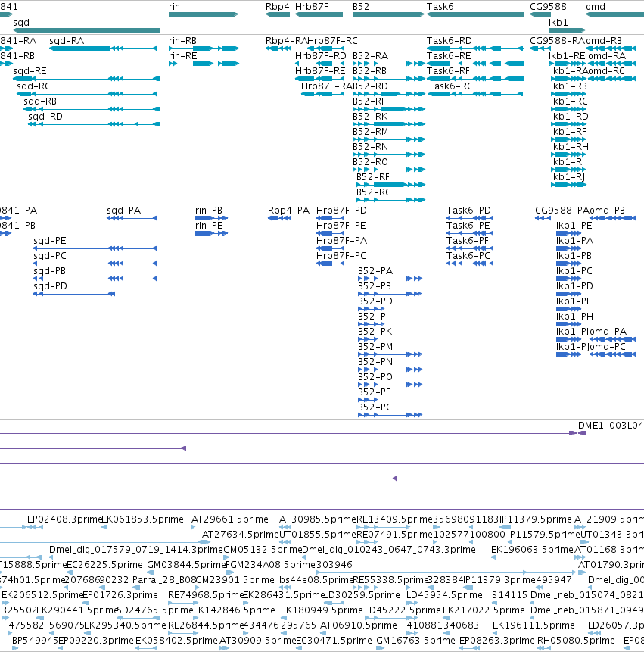This screenshot has width=644, height=652.
Task: Click transcript label sqd-RD
Action: tap(45, 117)
